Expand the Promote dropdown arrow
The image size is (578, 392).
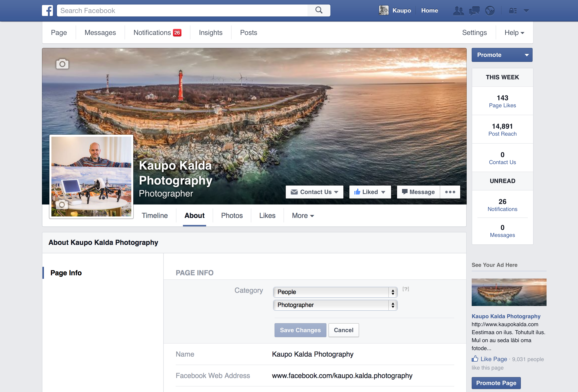pyautogui.click(x=527, y=55)
